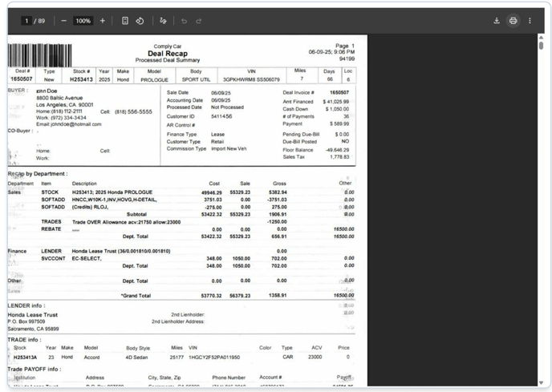The image size is (552, 392).
Task: Click the vertical scrollbar thumb
Action: click(541, 46)
